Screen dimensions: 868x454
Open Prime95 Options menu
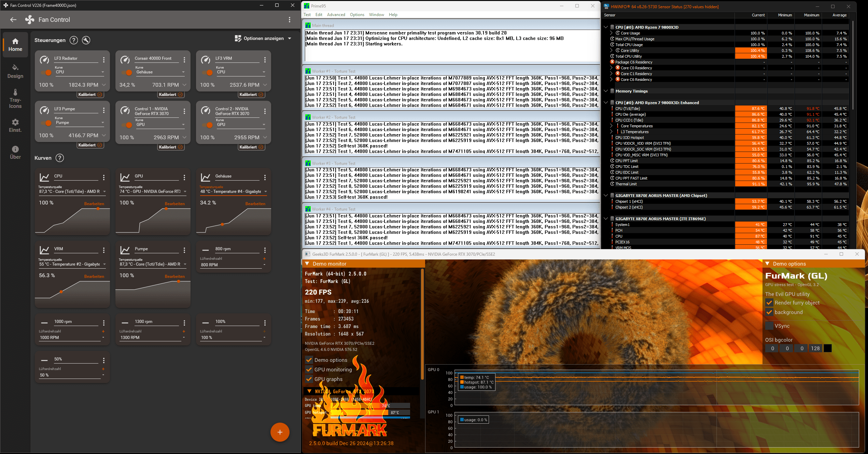[x=357, y=15]
